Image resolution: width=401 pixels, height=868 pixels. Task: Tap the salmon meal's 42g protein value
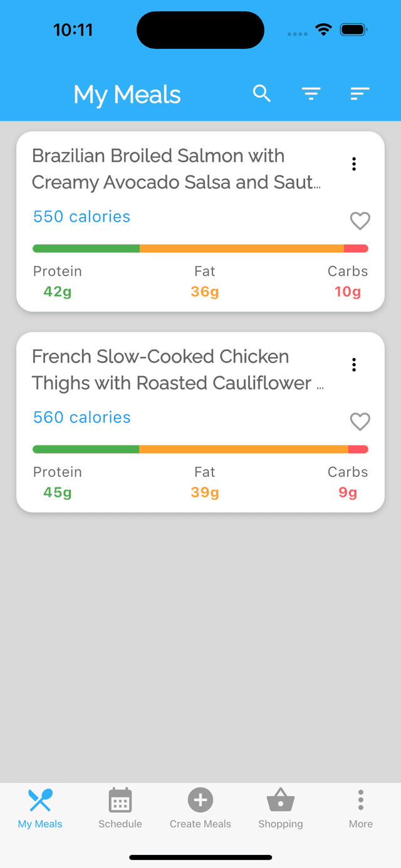58,292
